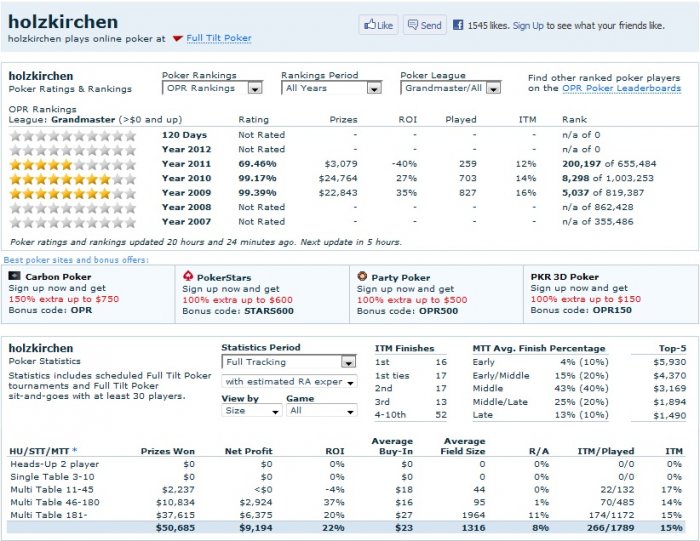The height and width of the screenshot is (541, 700).
Task: Click the 4-10th ITM finishes count 52
Action: coord(441,415)
